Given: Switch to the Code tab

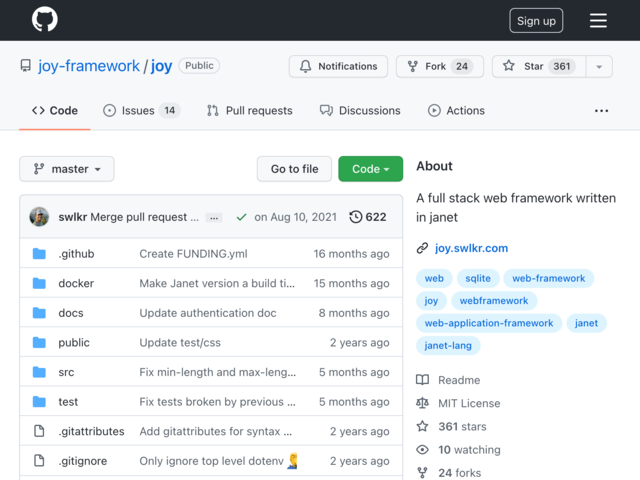Looking at the screenshot, I should click(x=55, y=111).
